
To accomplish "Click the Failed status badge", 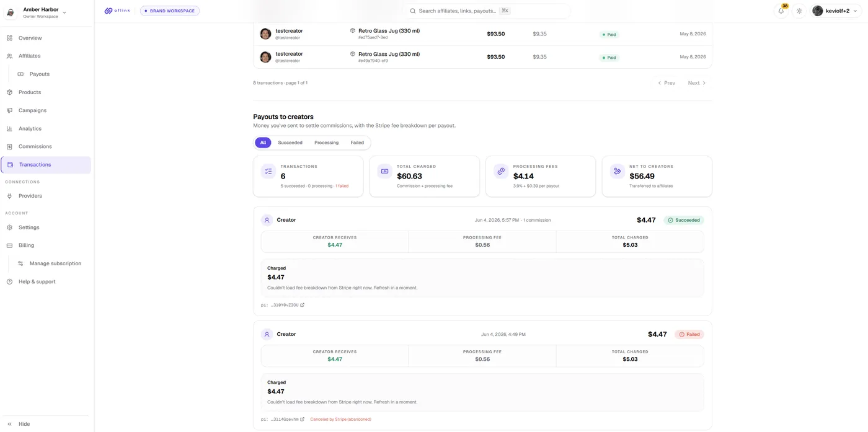I will tap(689, 334).
